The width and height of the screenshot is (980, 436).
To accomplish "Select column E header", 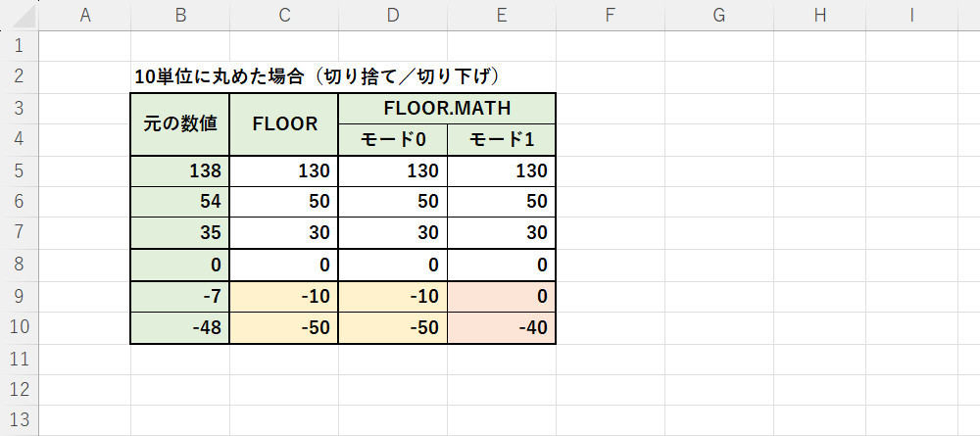I will [x=501, y=16].
